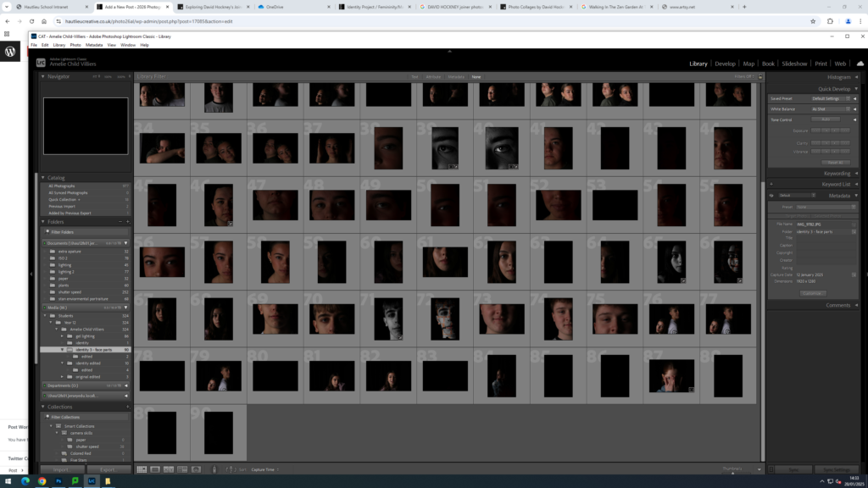
Task: Collapse the Navigator panel triangle
Action: [x=43, y=76]
